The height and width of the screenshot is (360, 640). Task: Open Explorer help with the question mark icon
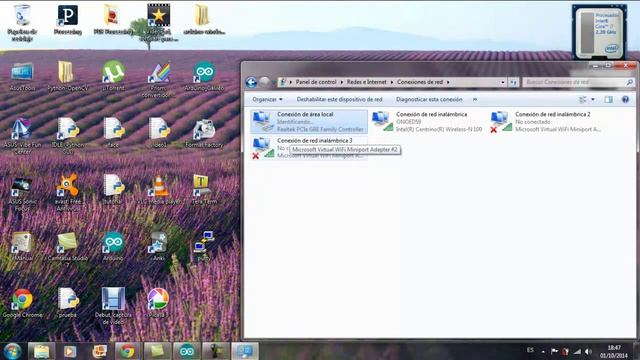[x=625, y=100]
